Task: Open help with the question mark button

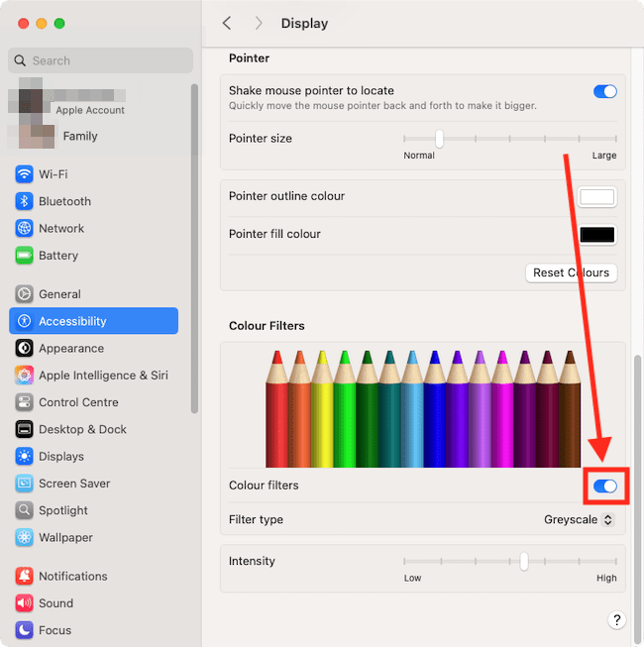Action: 616,620
